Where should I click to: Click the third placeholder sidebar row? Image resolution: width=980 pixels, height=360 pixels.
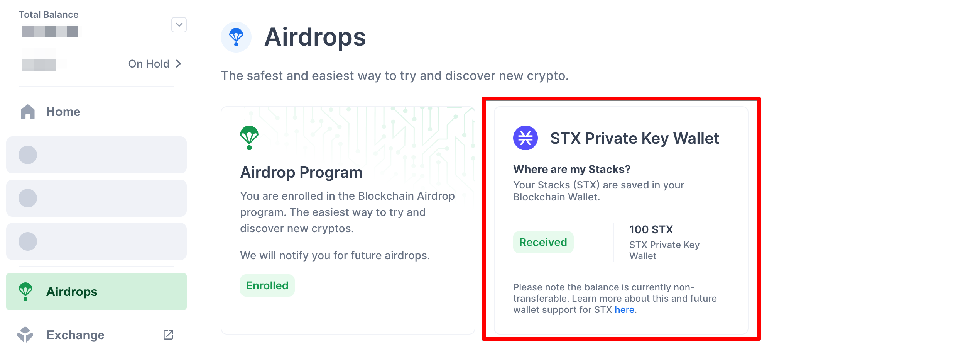coord(96,241)
